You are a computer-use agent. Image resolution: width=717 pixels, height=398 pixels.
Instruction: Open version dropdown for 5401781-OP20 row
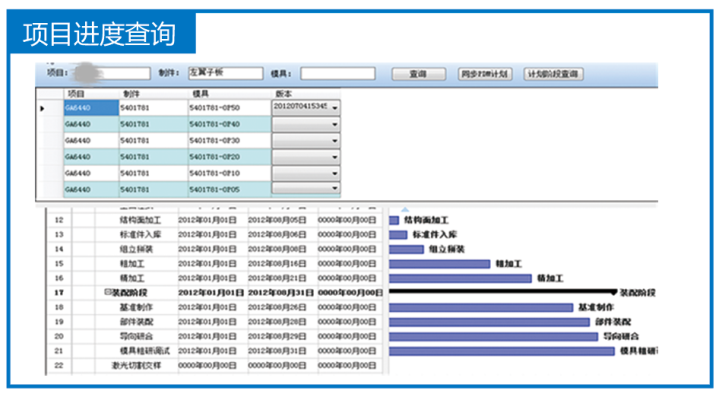tap(335, 157)
